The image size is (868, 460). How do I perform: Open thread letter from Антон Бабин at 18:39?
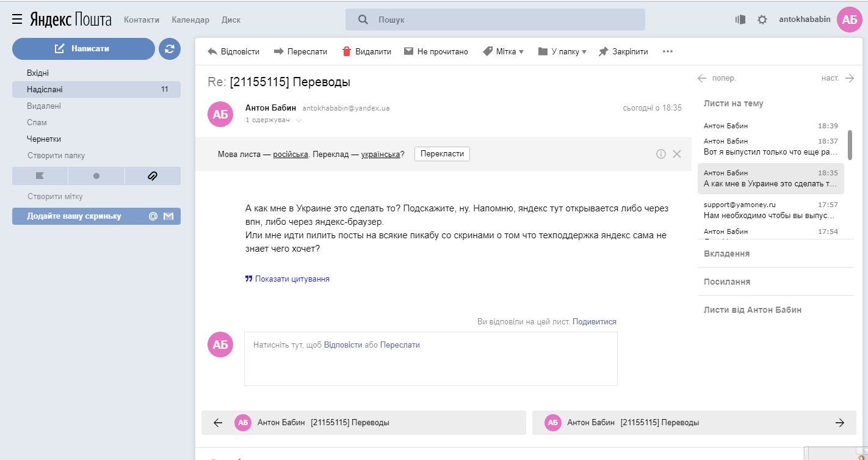771,126
